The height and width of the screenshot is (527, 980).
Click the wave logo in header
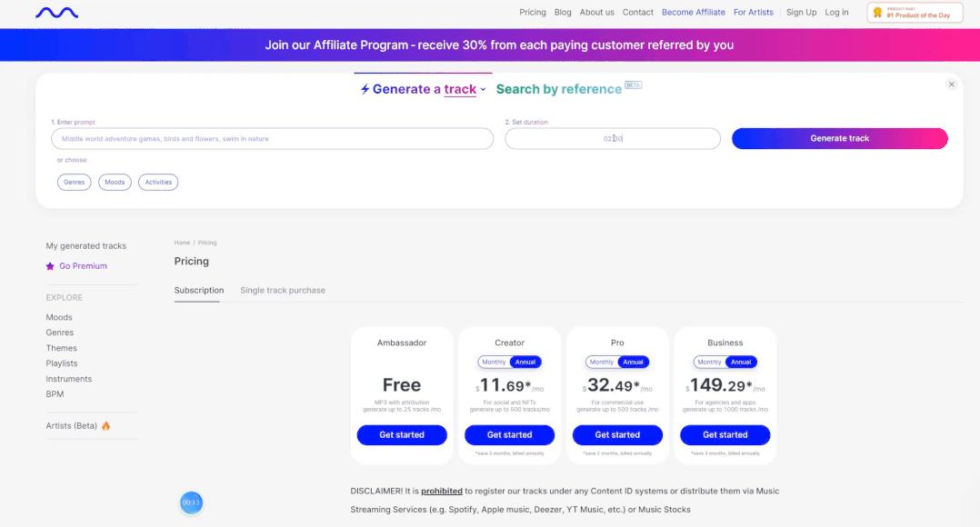[57, 13]
